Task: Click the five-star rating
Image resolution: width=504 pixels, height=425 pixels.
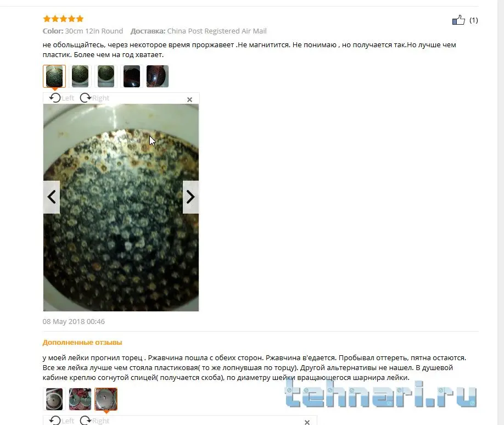Action: point(63,19)
